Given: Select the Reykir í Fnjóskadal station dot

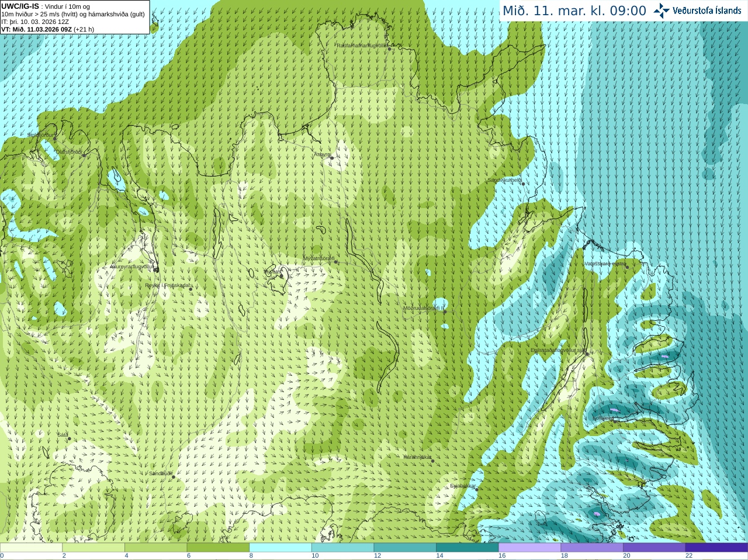Looking at the screenshot, I should 191,289.
